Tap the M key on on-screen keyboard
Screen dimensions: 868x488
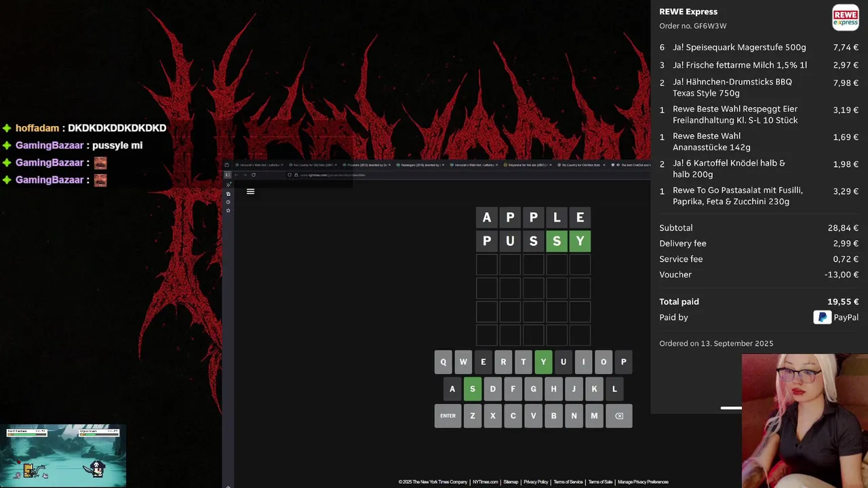tap(594, 416)
